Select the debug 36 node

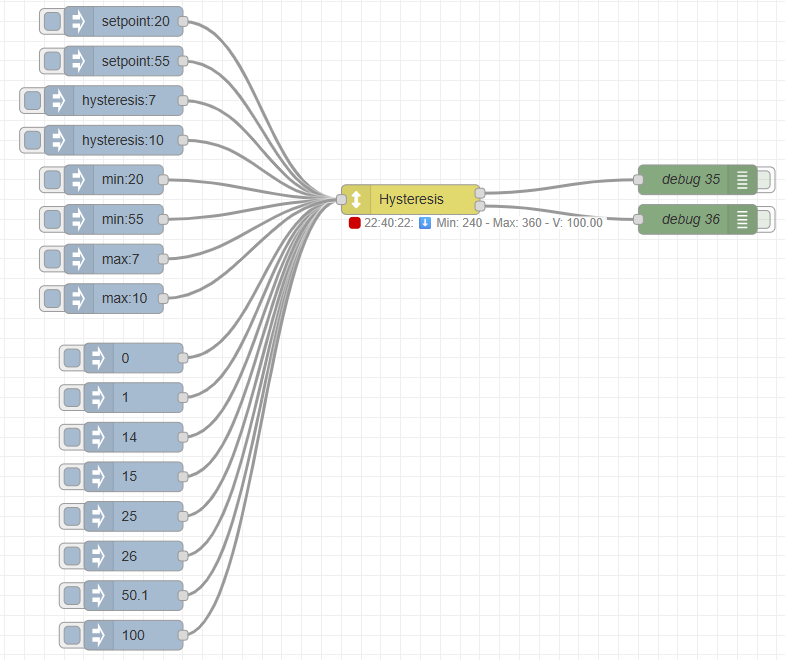pos(697,219)
